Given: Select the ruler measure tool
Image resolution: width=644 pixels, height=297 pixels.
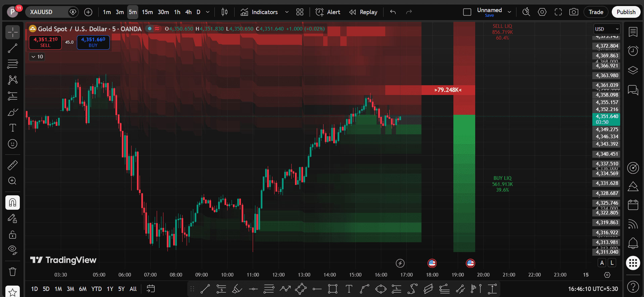Looking at the screenshot, I should 13,165.
